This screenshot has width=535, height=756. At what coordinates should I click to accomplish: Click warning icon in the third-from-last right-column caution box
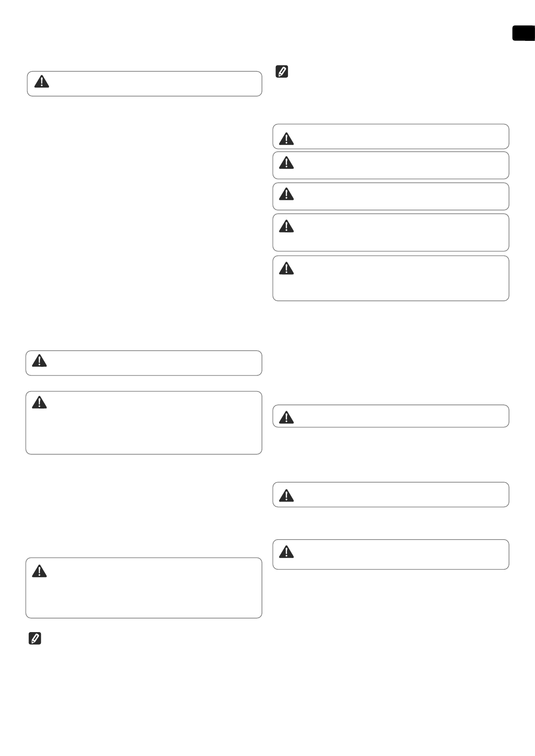click(286, 418)
